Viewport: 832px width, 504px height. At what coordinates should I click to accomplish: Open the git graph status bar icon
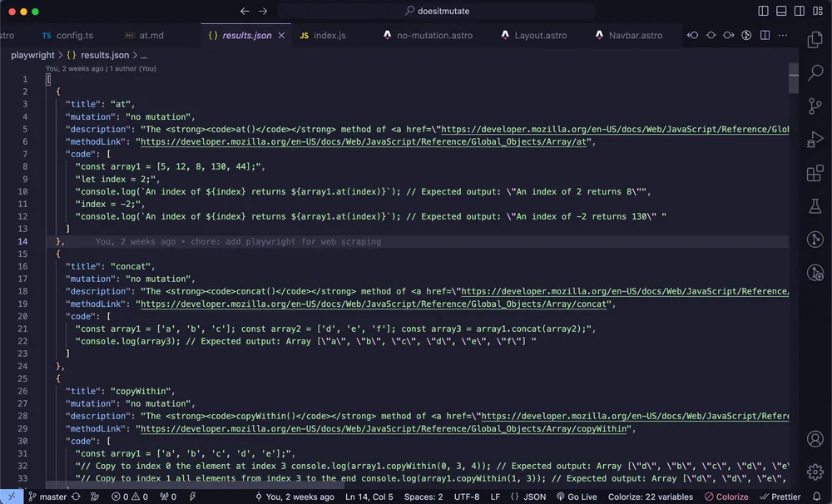click(x=95, y=497)
